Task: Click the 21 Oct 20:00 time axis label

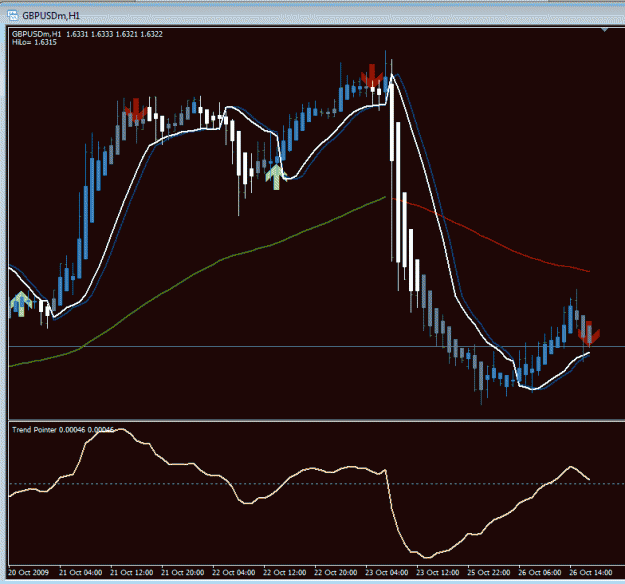Action: click(x=183, y=572)
